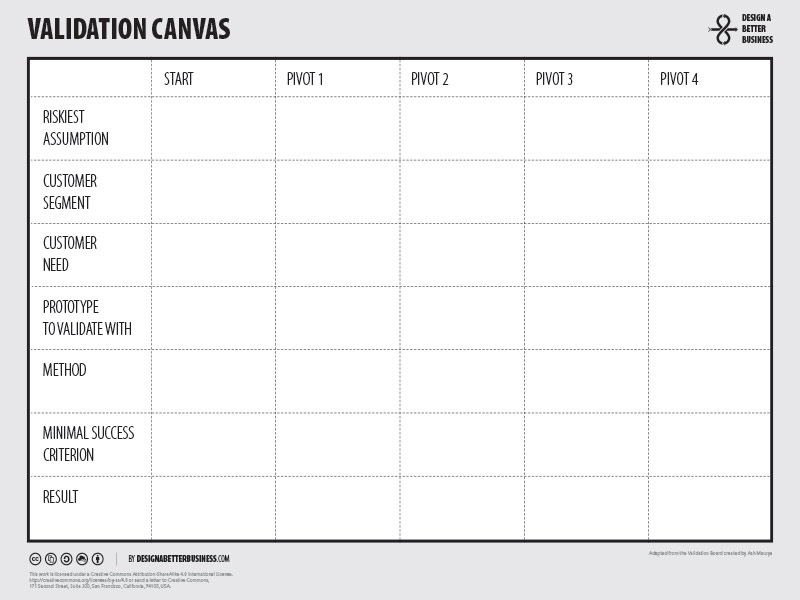
Task: Click the PIVOT 4 cell for Result
Action: (709, 507)
